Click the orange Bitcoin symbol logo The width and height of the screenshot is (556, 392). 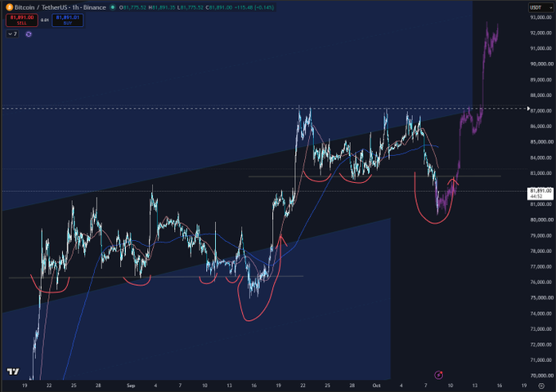[9, 7]
